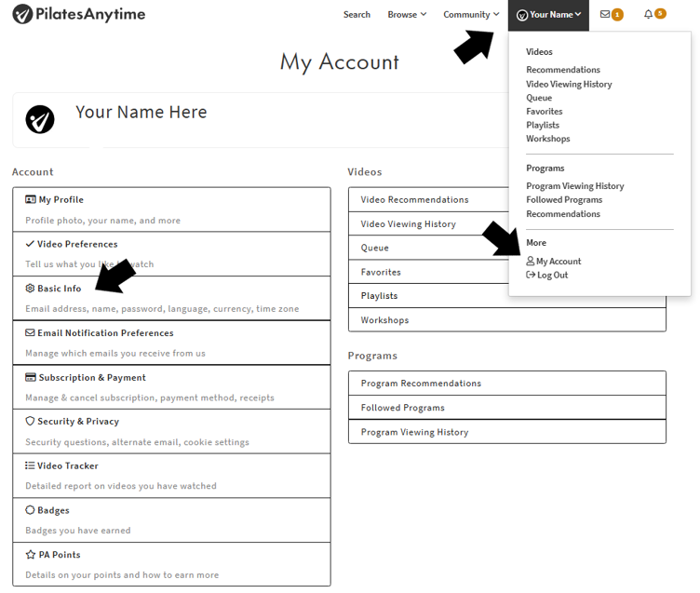Click the profile avatar beside Your Name Here

pos(40,119)
